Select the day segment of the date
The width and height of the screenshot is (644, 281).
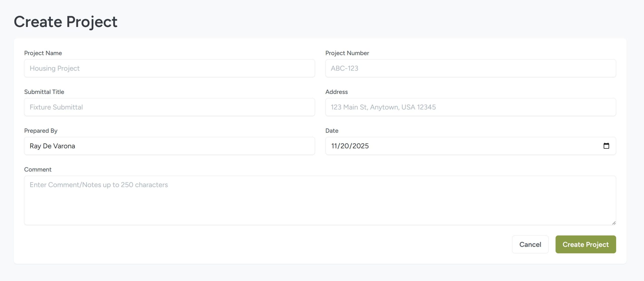click(x=344, y=146)
